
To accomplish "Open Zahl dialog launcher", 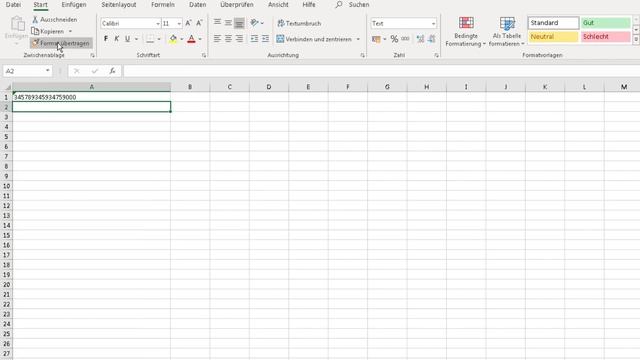I will pyautogui.click(x=436, y=55).
